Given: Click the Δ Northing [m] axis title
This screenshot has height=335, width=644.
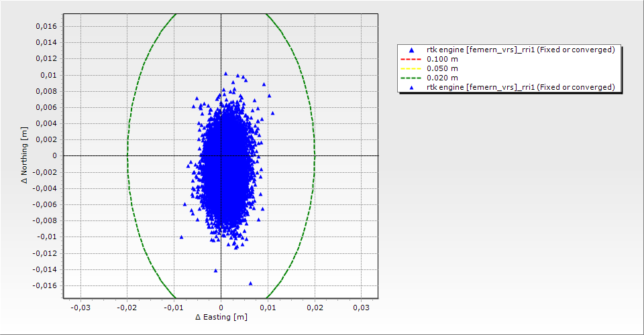Looking at the screenshot, I should pyautogui.click(x=25, y=155).
